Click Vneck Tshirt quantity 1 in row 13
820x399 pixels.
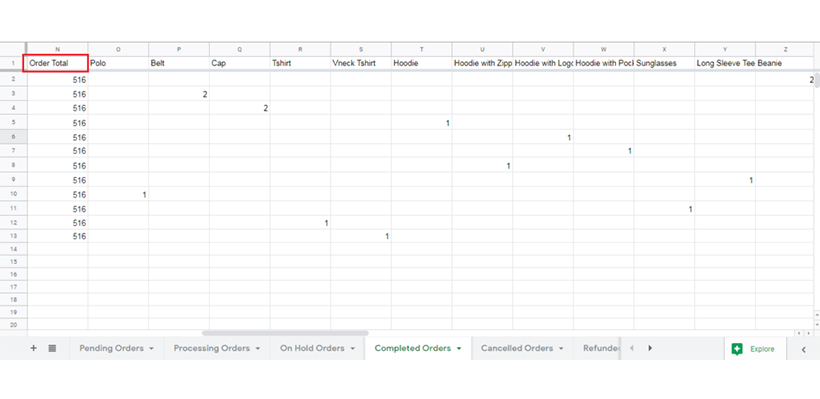click(x=387, y=236)
